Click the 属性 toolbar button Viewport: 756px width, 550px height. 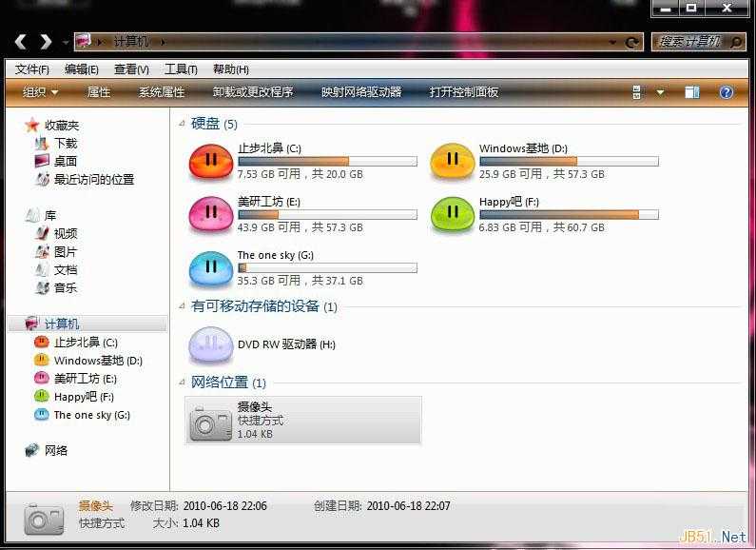[99, 91]
